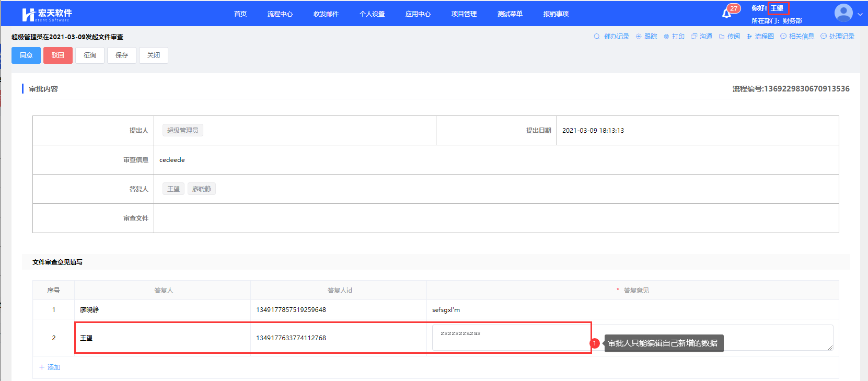Click the 打印 print icon
Viewport: 868px width, 381px height.
click(666, 37)
